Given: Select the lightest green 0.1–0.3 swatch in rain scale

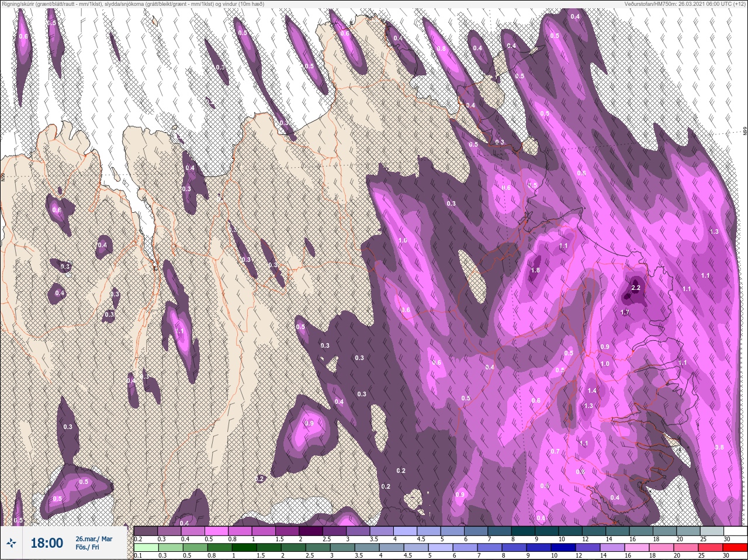Looking at the screenshot, I should point(146,548).
